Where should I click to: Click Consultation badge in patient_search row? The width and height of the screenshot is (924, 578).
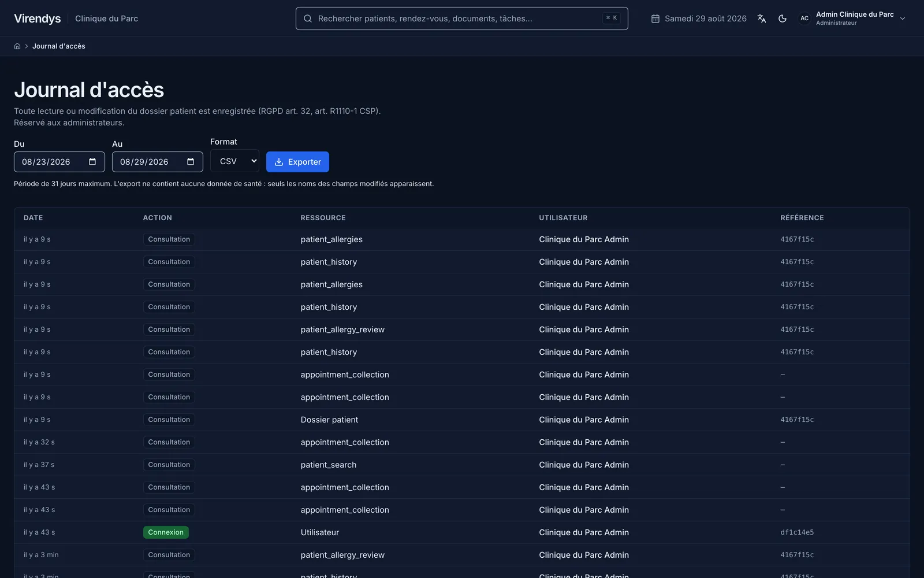tap(169, 465)
